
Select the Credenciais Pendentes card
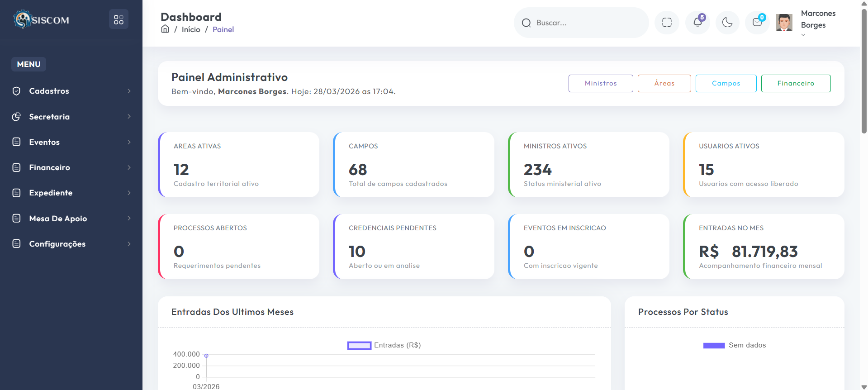pos(413,247)
